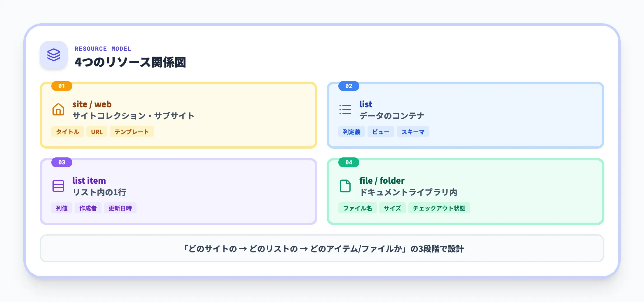The width and height of the screenshot is (644, 302).
Task: Click the テンプレート label
Action: (x=132, y=131)
